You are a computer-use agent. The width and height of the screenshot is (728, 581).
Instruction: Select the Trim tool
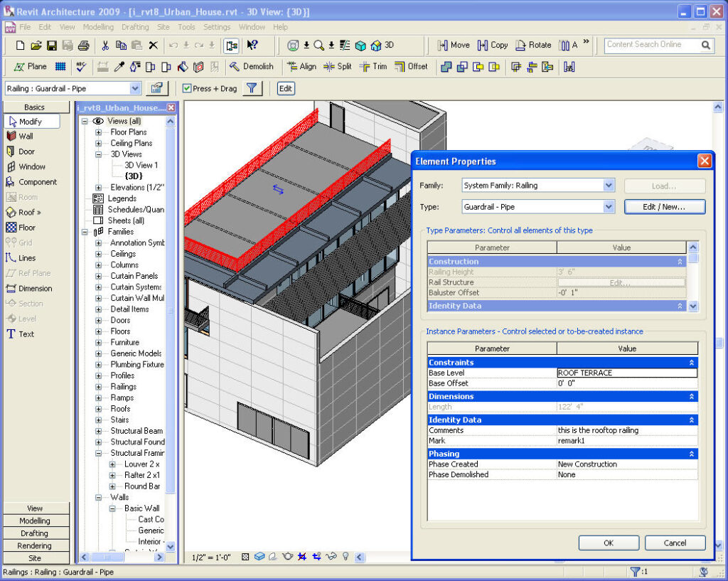[x=373, y=67]
